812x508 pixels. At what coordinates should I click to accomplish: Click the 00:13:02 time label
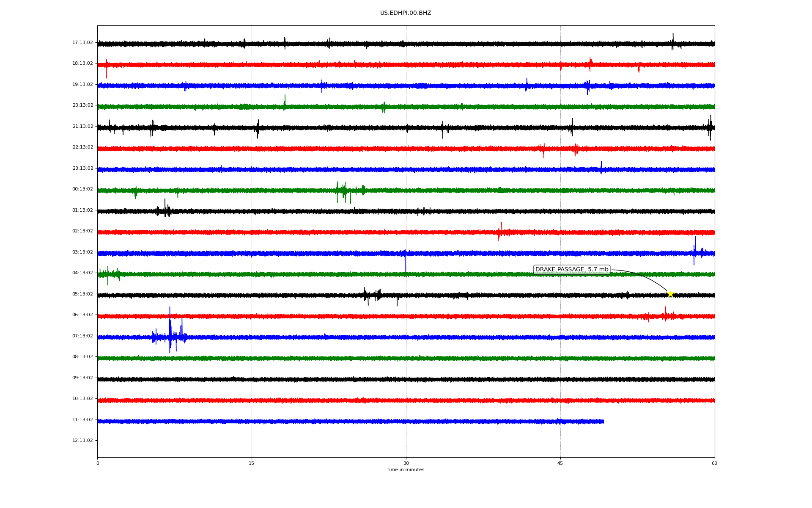[82, 189]
